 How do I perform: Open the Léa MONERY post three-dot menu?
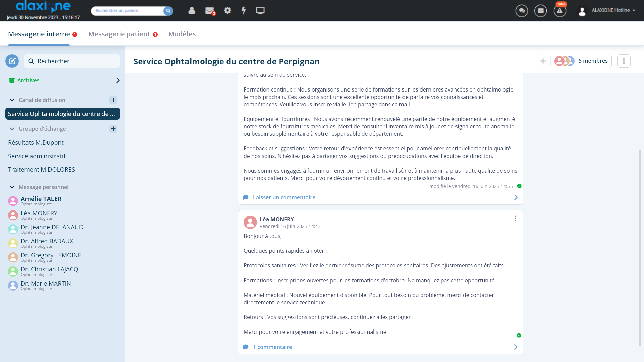(515, 219)
